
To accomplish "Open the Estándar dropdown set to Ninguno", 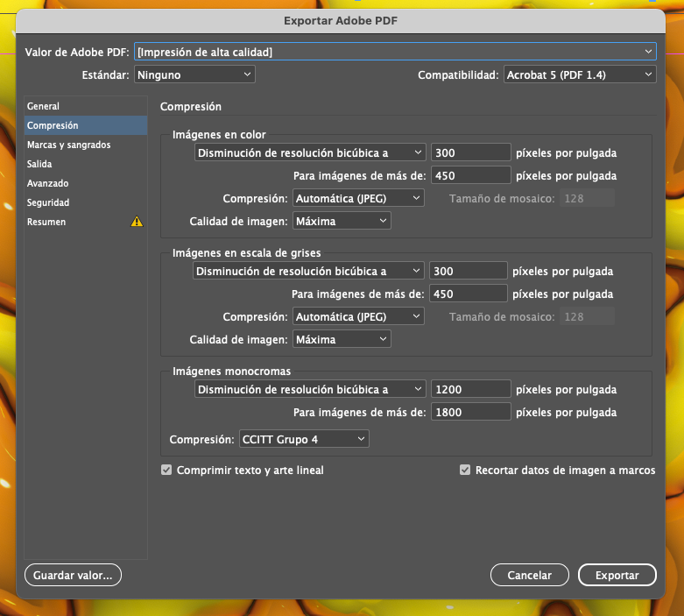I will click(x=194, y=74).
